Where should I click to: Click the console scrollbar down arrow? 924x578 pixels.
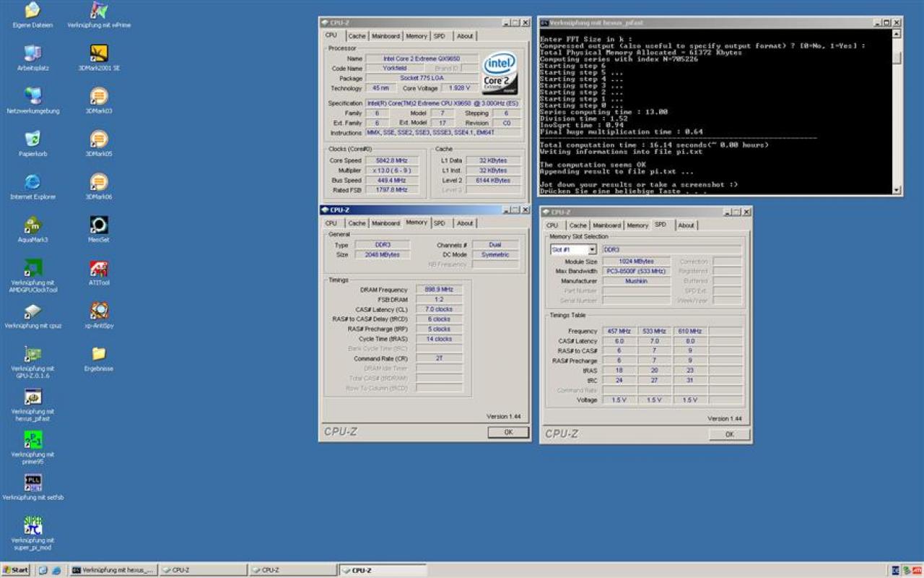click(897, 190)
